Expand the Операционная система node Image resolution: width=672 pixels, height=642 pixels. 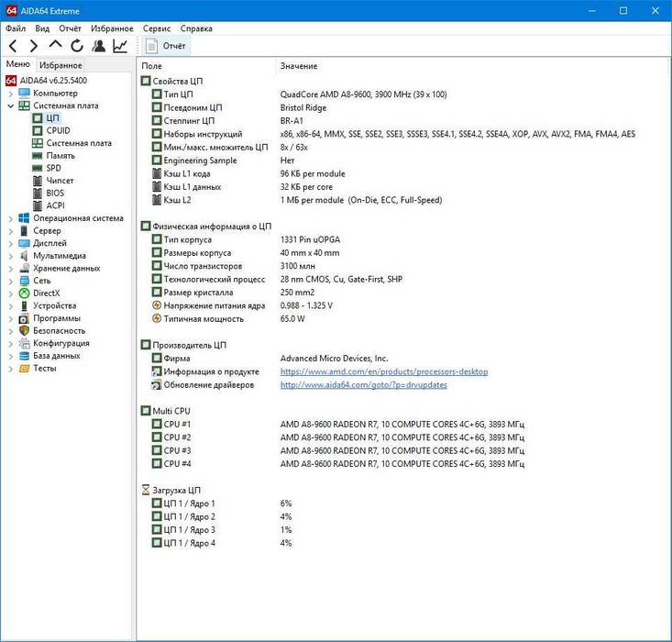coord(11,218)
